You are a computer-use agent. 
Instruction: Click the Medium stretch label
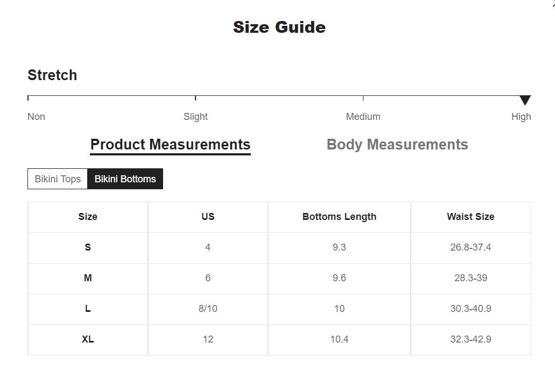tap(363, 117)
